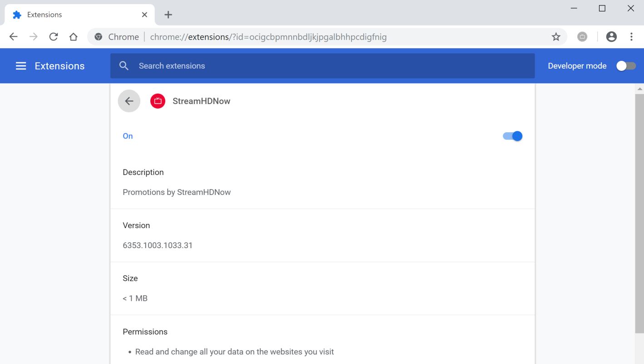Open the Extensions hamburger main menu
This screenshot has width=644, height=364.
(x=21, y=66)
